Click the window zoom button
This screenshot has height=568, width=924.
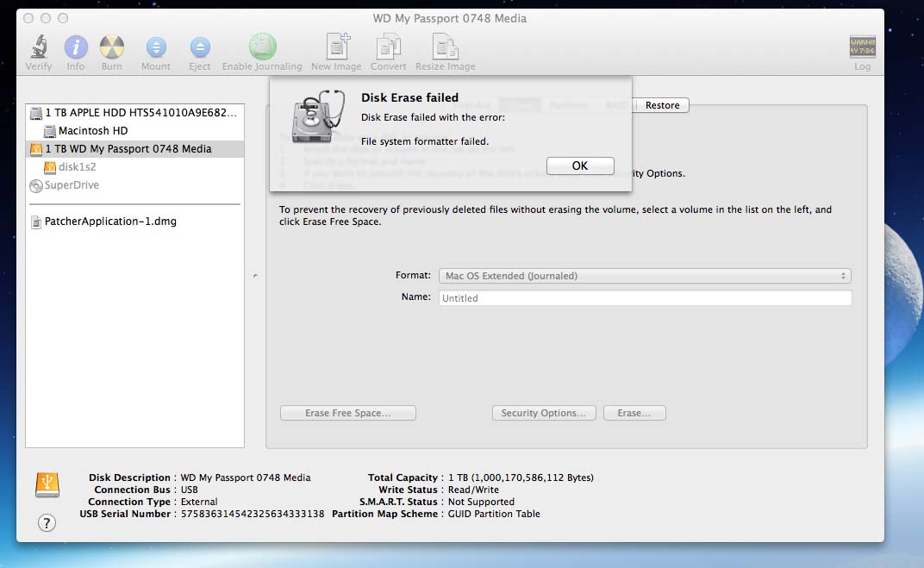63,18
